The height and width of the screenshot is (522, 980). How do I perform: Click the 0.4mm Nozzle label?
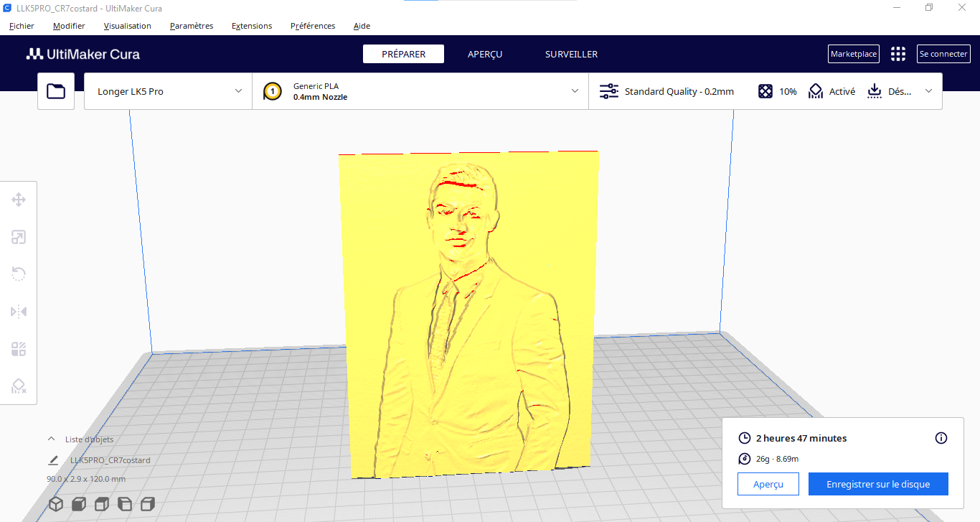[x=320, y=97]
